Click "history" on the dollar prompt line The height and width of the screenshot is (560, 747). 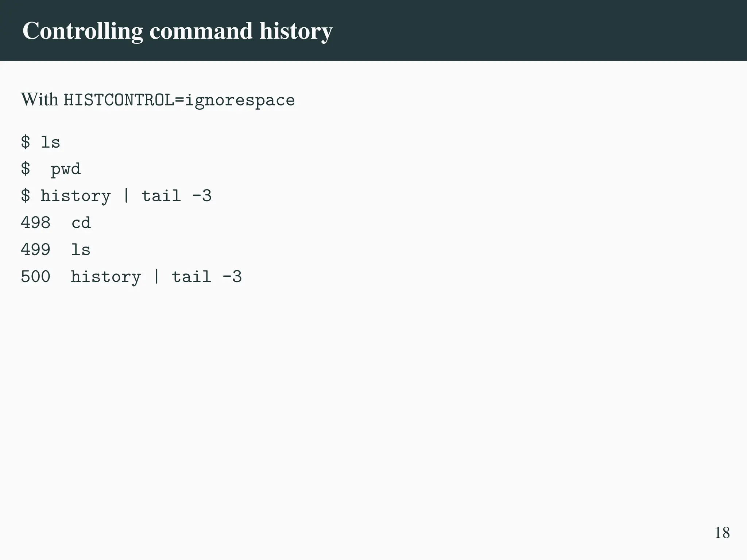(76, 196)
